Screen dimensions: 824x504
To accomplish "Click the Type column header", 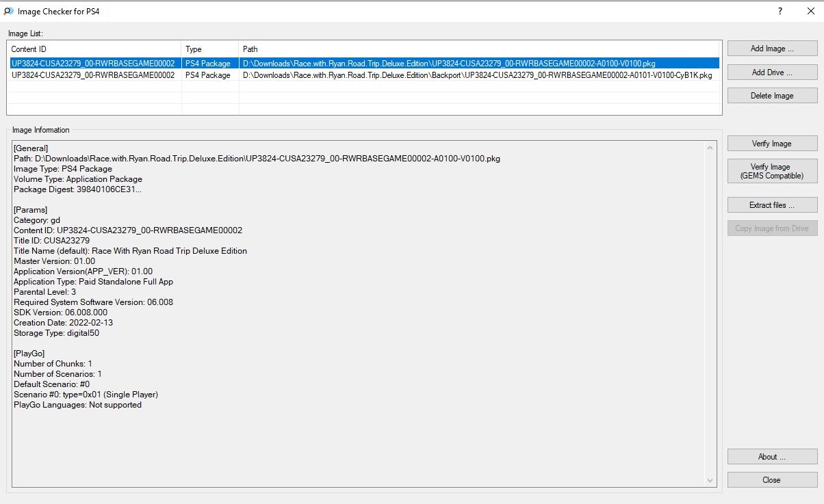I will pyautogui.click(x=209, y=49).
